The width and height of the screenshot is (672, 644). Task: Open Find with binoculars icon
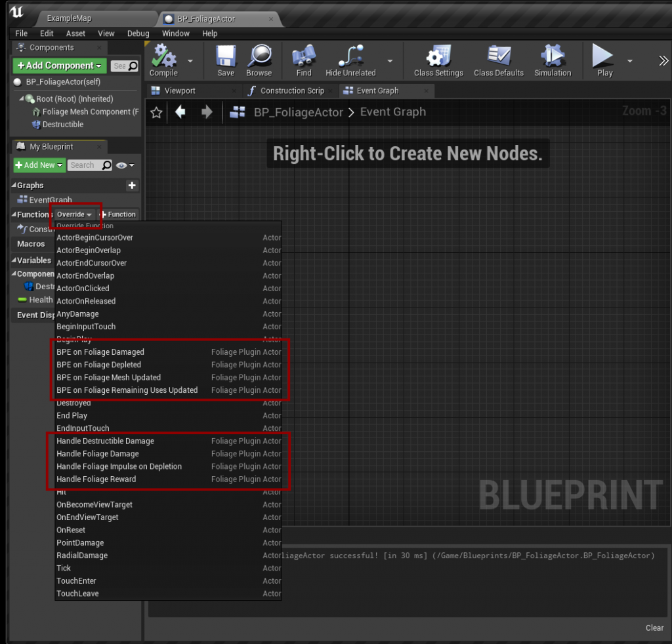(304, 60)
